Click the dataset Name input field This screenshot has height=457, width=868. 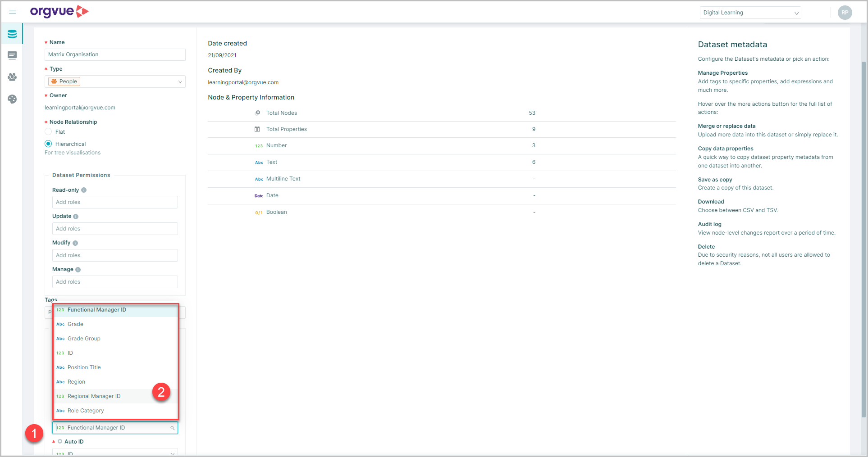(115, 54)
